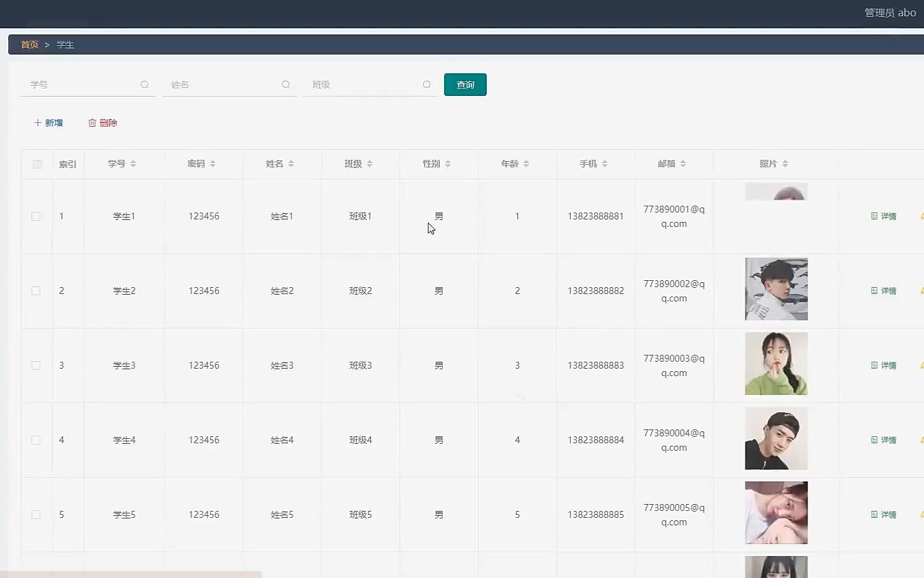Focus the 班级 search input
The width and height of the screenshot is (924, 578).
tap(370, 85)
